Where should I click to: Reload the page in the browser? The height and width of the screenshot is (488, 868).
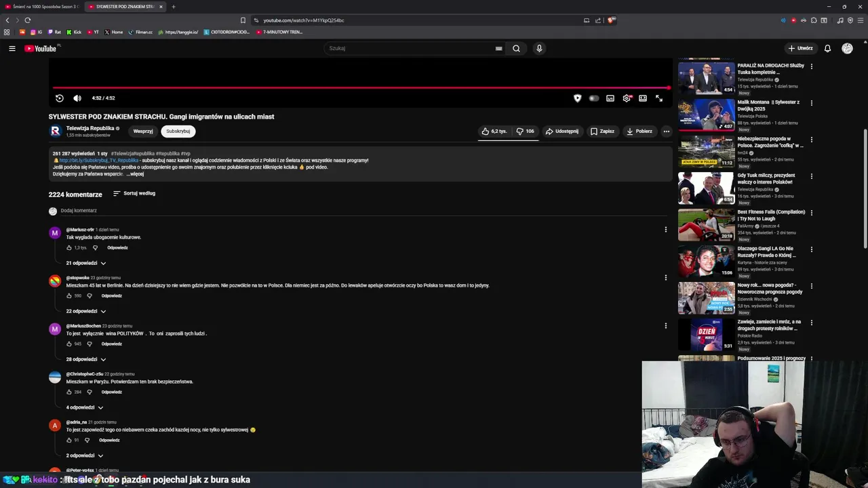coord(27,20)
